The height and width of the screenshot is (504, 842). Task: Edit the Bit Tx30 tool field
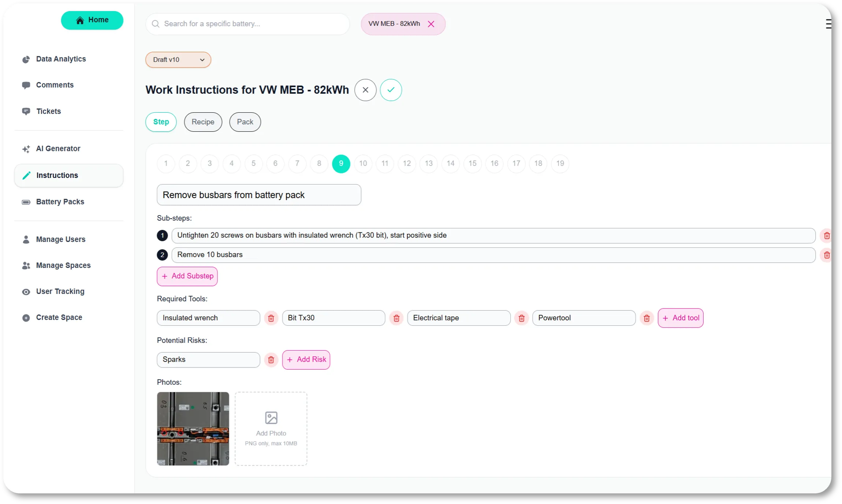(334, 318)
